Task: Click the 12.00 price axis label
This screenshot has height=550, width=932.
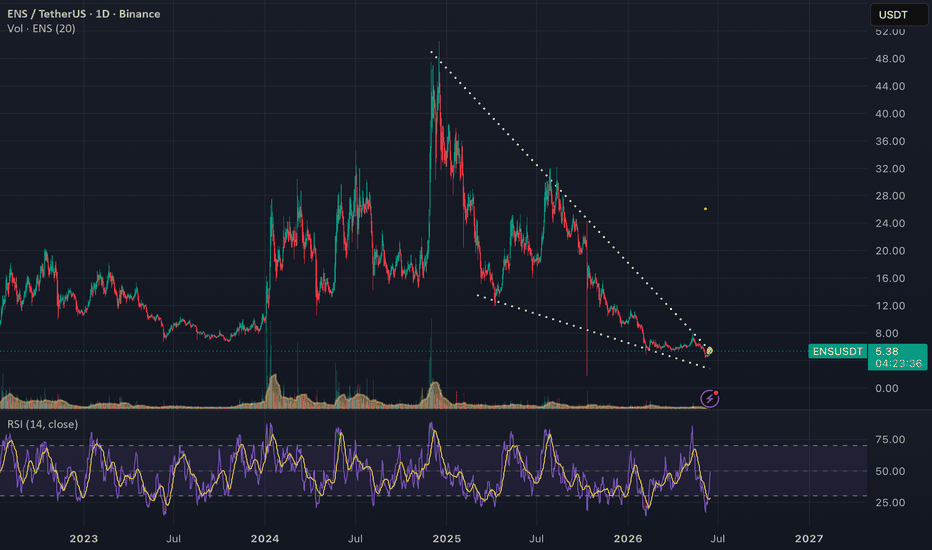Action: (890, 306)
